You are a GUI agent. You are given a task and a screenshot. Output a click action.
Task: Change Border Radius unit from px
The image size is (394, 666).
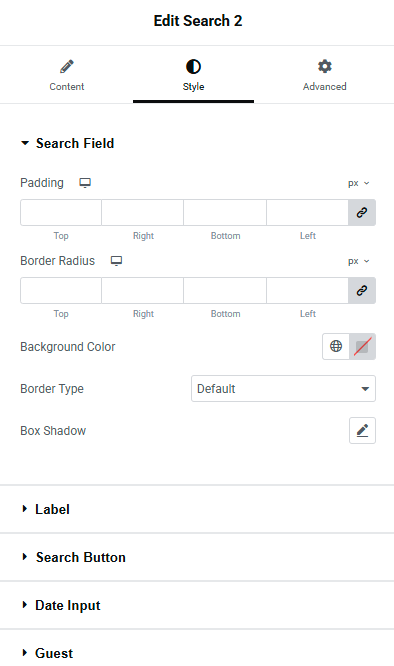[x=359, y=261]
